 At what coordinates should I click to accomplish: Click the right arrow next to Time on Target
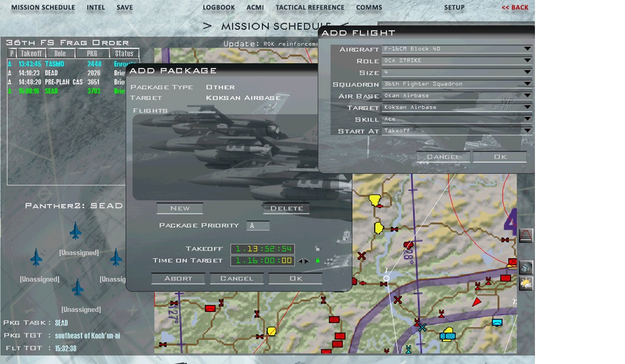306,261
